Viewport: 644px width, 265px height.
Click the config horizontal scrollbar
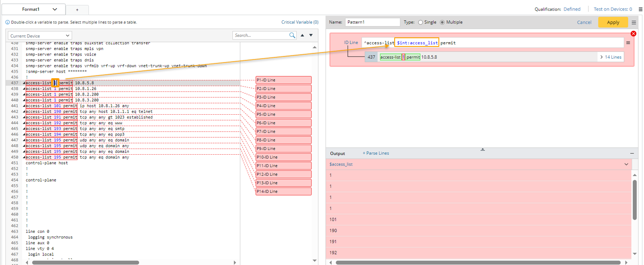(85, 262)
